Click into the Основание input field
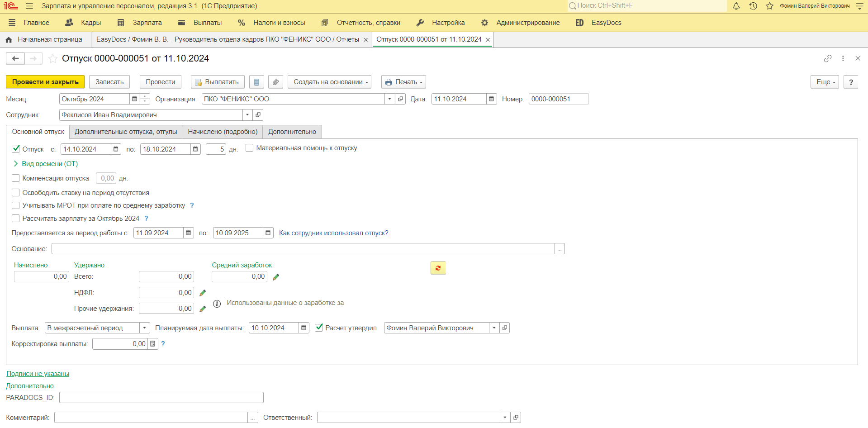Image resolution: width=868 pixels, height=428 pixels. [x=303, y=249]
